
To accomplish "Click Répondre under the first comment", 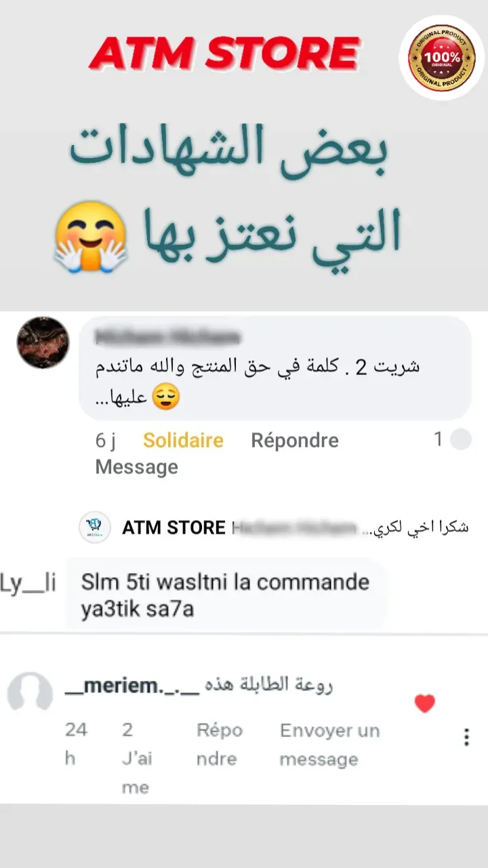I will click(295, 440).
